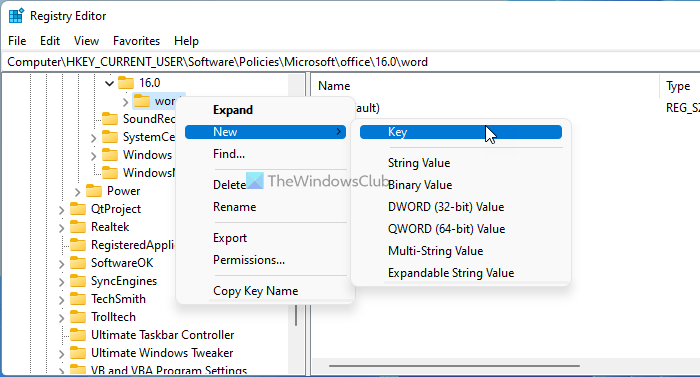Open the Edit menu
The width and height of the screenshot is (700, 377).
[x=50, y=41]
